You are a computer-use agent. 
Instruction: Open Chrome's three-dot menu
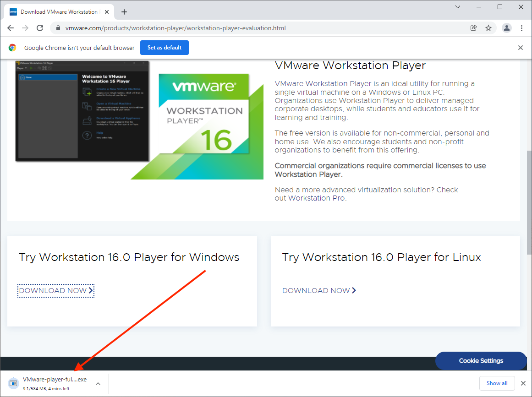(x=521, y=28)
